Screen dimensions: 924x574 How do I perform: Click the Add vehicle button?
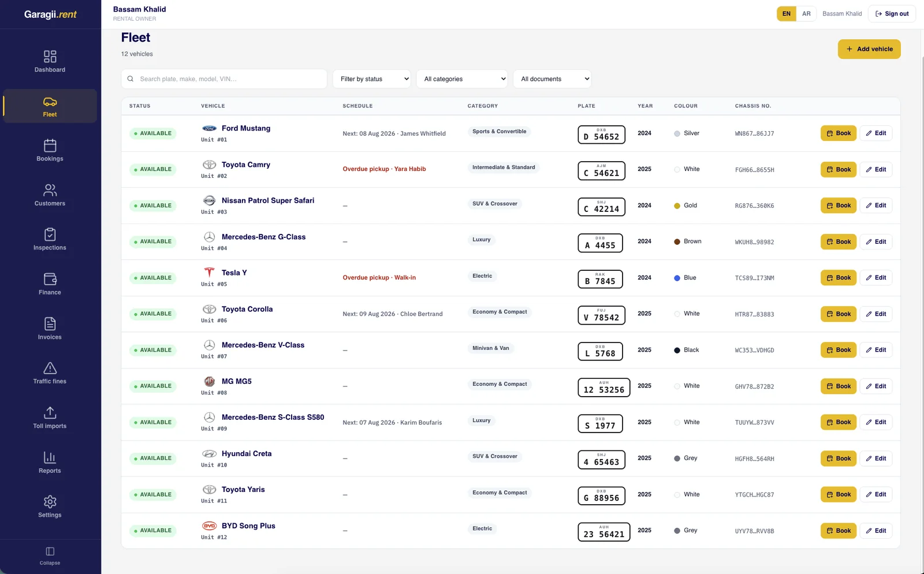click(869, 49)
